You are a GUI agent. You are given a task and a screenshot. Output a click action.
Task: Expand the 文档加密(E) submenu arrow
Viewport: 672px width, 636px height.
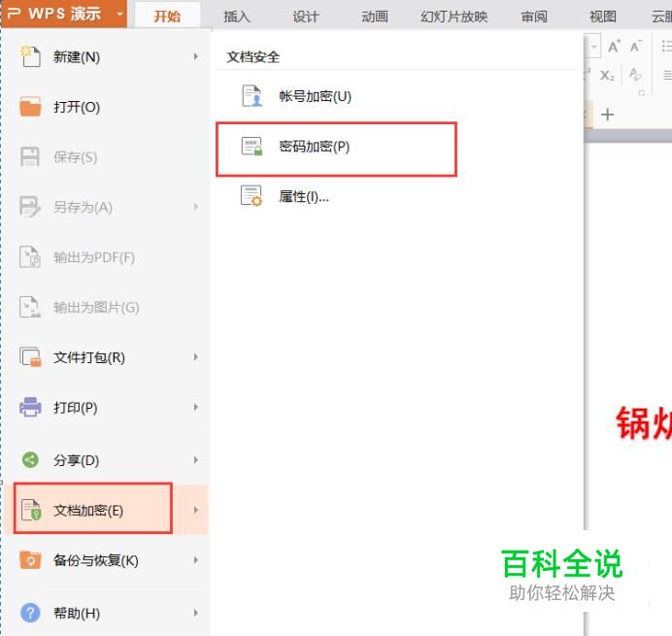[x=196, y=510]
